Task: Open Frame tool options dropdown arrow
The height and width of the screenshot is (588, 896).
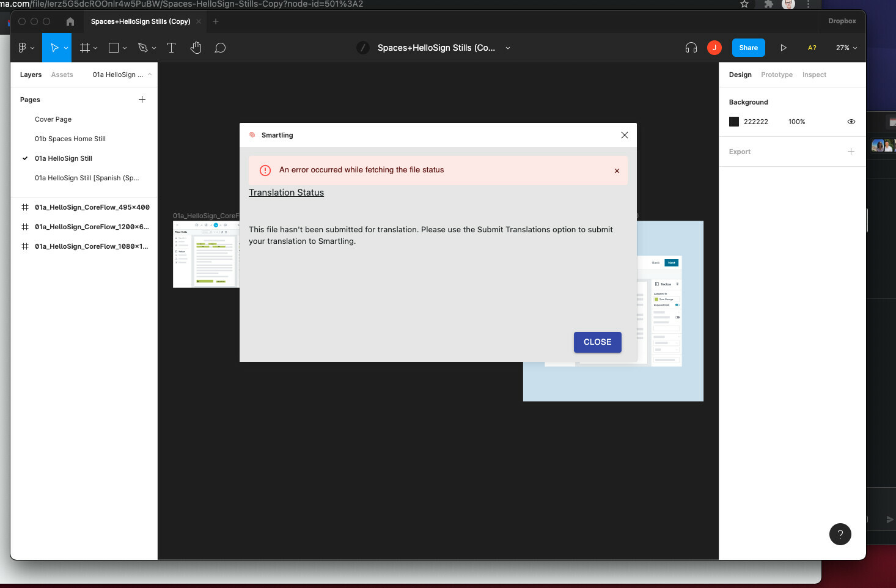Action: tap(95, 48)
